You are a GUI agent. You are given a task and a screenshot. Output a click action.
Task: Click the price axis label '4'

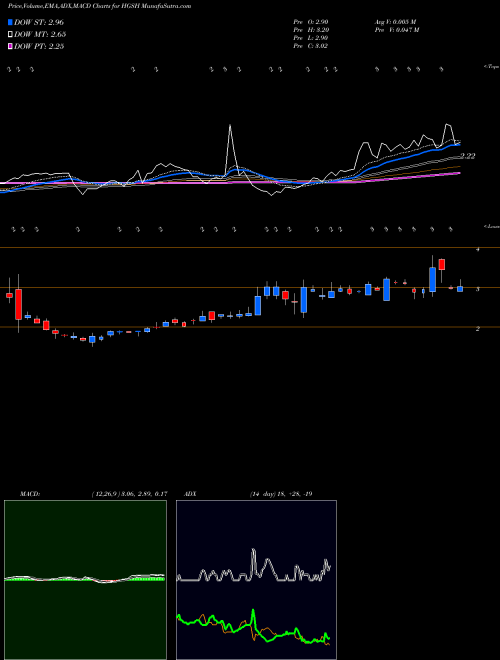click(x=478, y=250)
